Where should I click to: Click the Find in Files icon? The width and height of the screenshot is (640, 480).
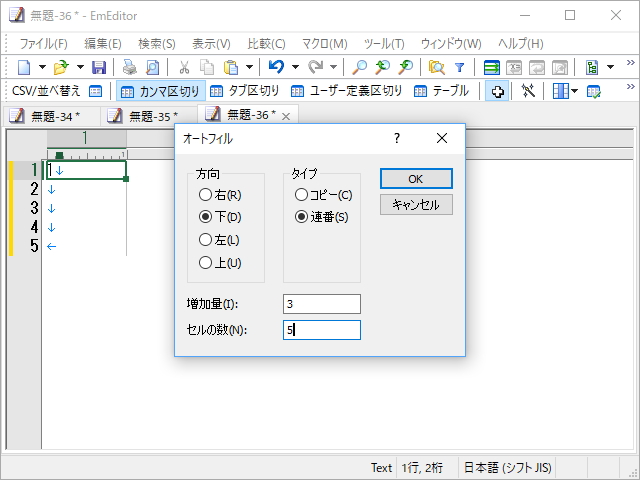point(436,67)
